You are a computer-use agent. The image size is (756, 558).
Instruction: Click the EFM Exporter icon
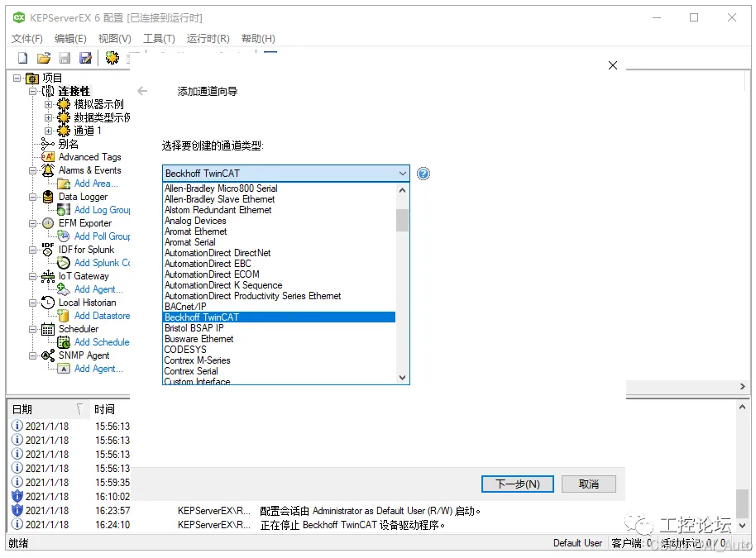click(x=48, y=223)
